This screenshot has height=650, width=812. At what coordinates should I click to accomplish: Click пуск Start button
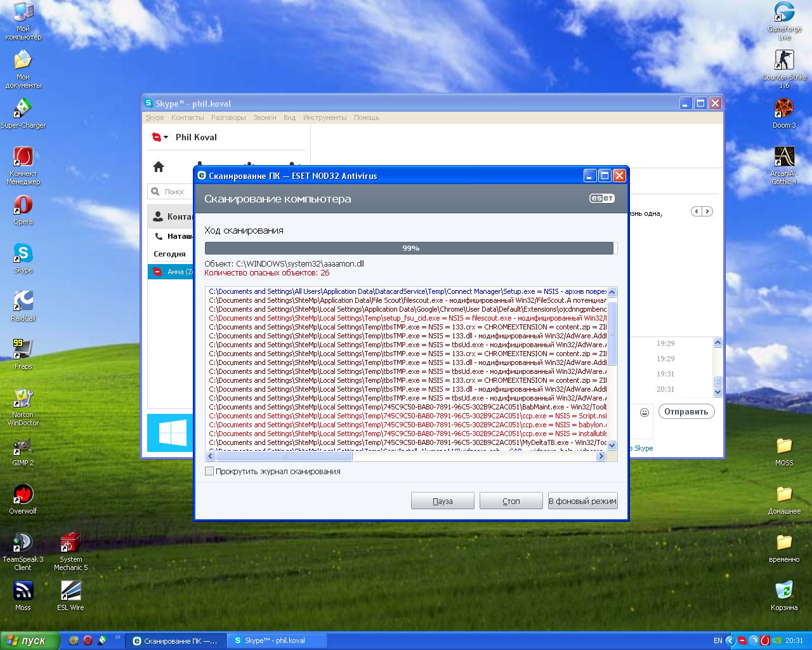pyautogui.click(x=30, y=640)
